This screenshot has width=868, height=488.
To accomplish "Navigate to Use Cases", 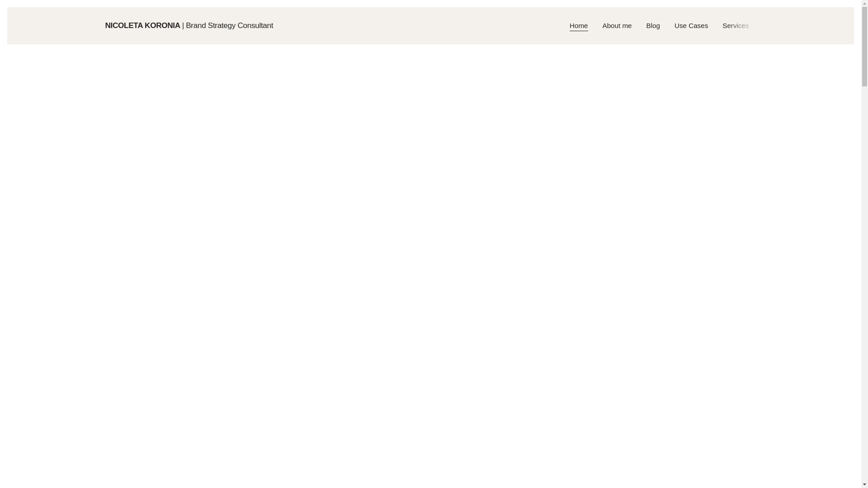I will point(691,26).
